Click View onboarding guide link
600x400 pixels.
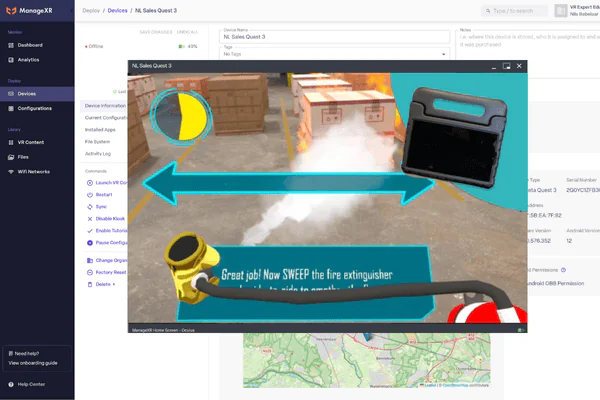(x=33, y=363)
